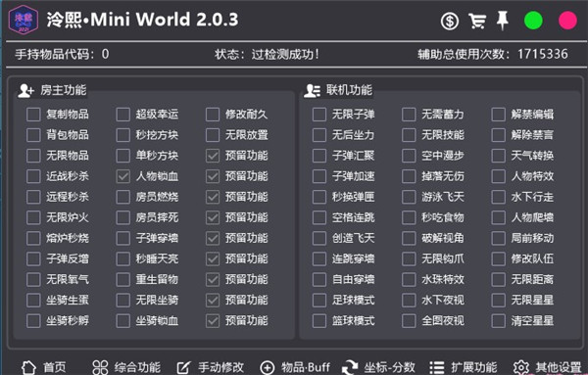Enable the 重生留物 checkbox

pos(123,279)
